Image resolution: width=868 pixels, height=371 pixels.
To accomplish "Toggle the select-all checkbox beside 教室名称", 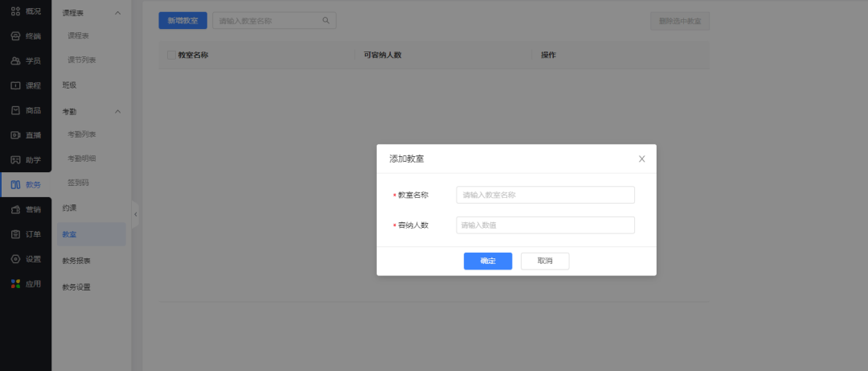I will click(x=171, y=55).
